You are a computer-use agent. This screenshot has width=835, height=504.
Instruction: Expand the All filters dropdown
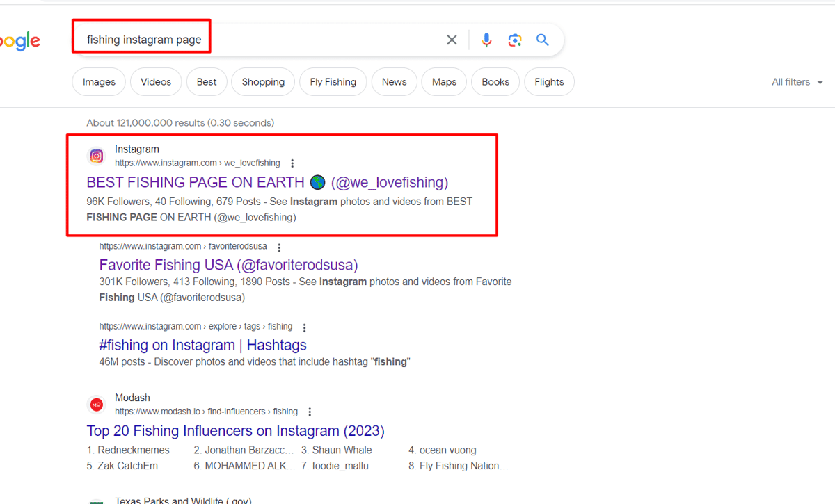[x=797, y=82]
